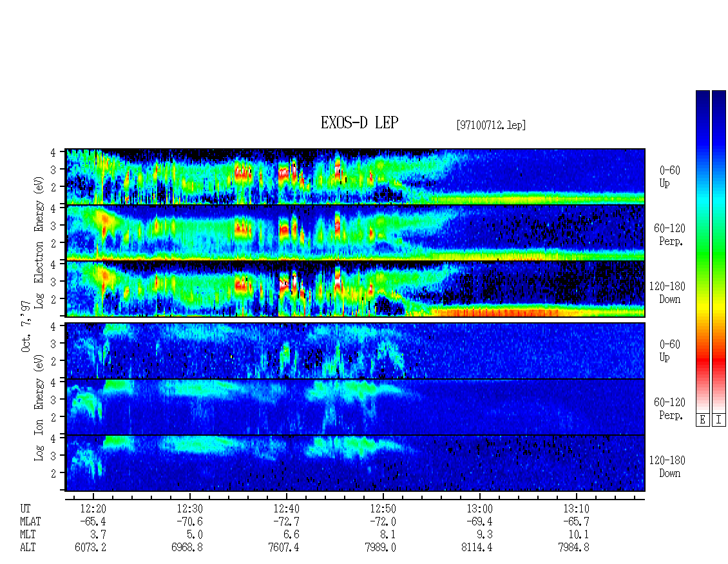Click the ion 60-120 Perp. spectrogram panel
728x564 pixels.
(x=356, y=407)
